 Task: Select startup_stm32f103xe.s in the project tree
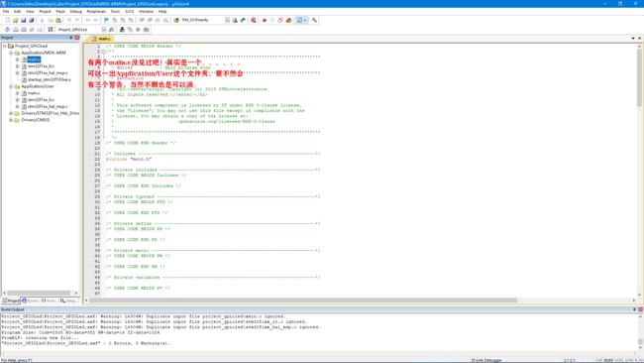(x=49, y=79)
